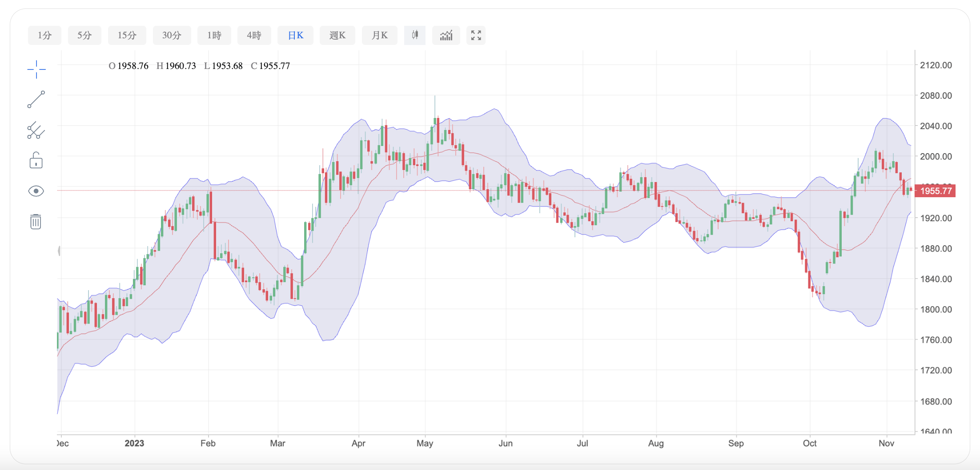Image resolution: width=980 pixels, height=470 pixels.
Task: Select the crosshair cursor tool
Action: tap(36, 69)
